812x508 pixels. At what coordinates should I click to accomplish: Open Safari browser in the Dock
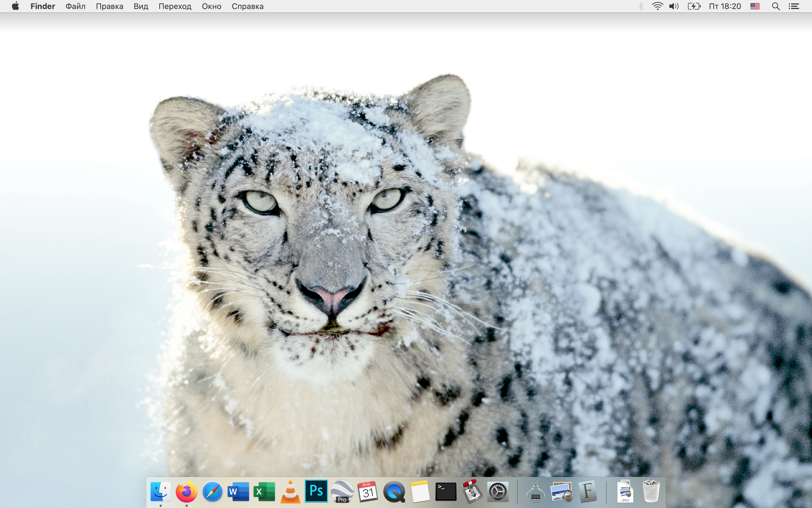(x=212, y=492)
